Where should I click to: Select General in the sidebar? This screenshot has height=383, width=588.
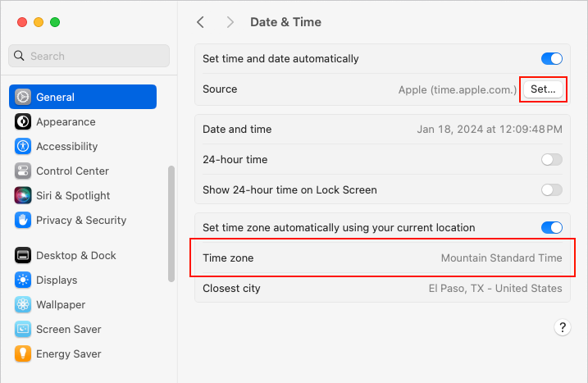[82, 97]
